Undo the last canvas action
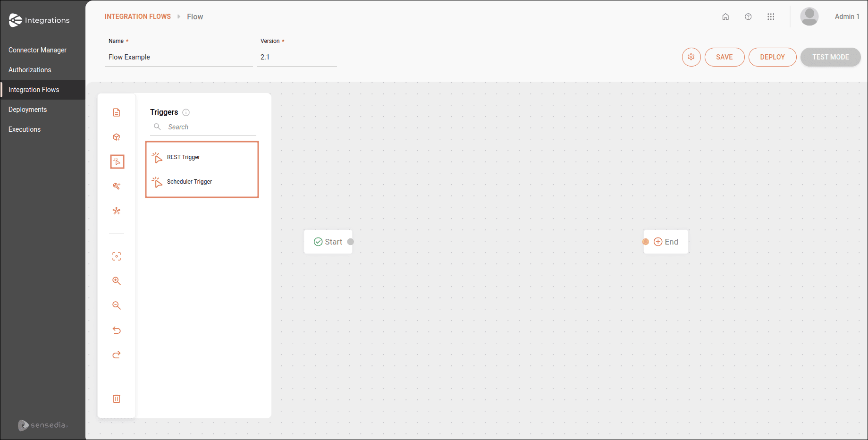868x440 pixels. [117, 330]
